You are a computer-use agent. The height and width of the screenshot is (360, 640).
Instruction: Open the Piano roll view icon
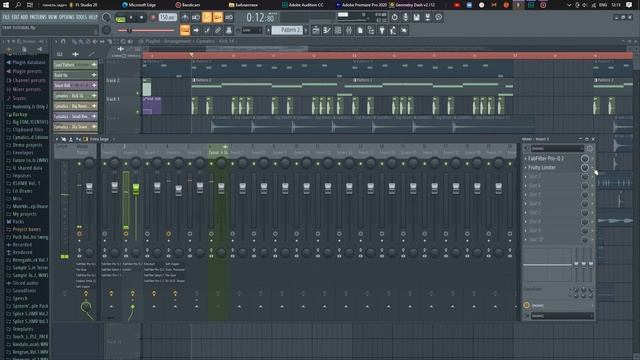(x=327, y=30)
